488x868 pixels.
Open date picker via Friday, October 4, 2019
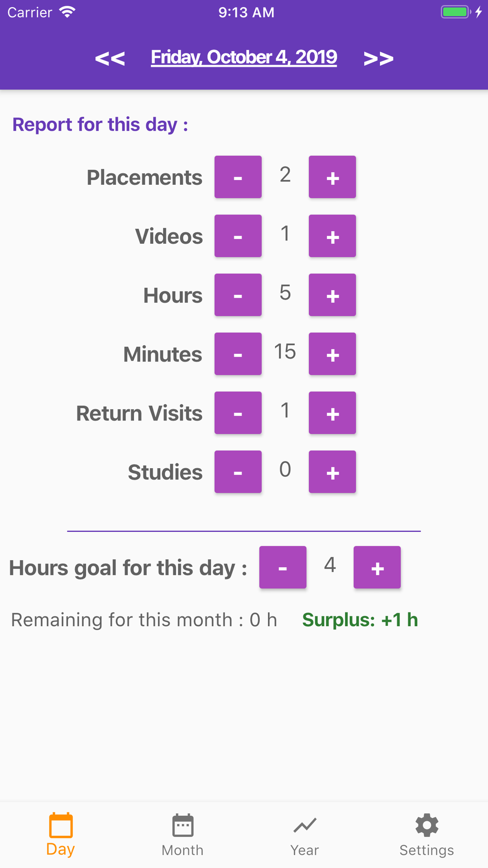(244, 57)
